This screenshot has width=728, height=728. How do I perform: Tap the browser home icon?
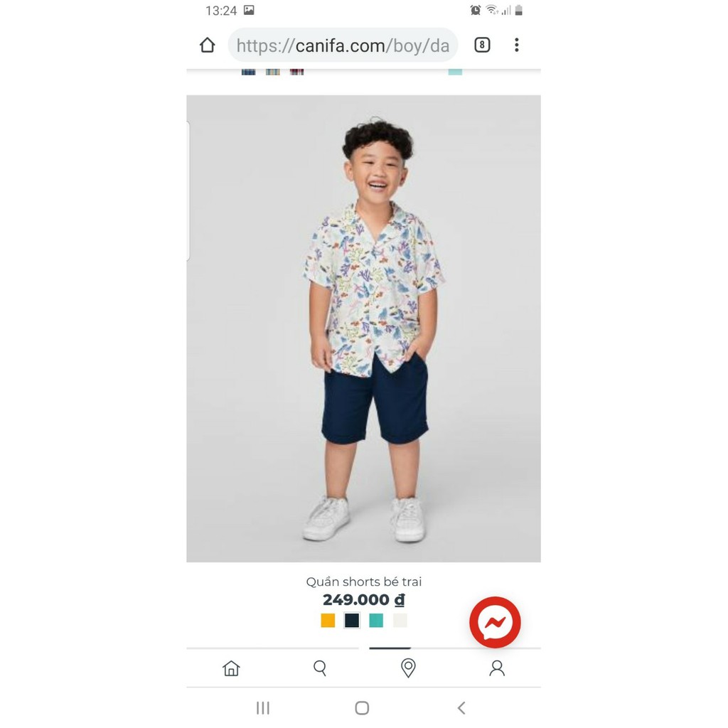208,45
